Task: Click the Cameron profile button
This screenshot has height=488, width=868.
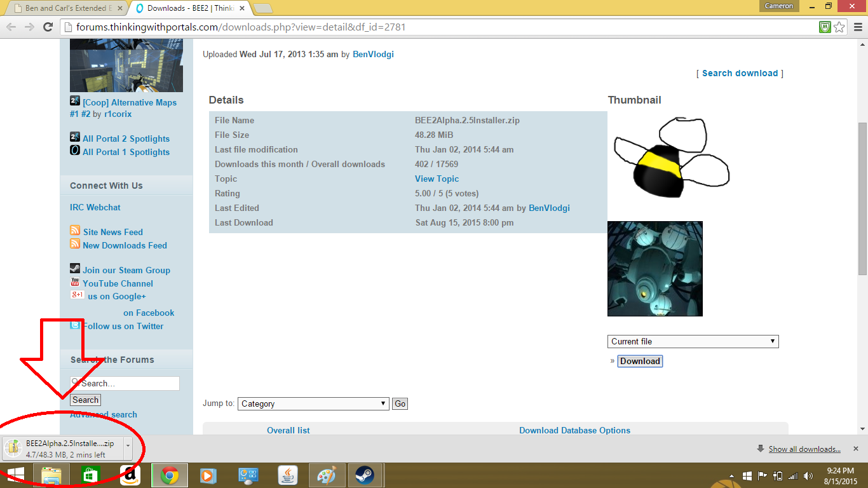Action: click(779, 6)
